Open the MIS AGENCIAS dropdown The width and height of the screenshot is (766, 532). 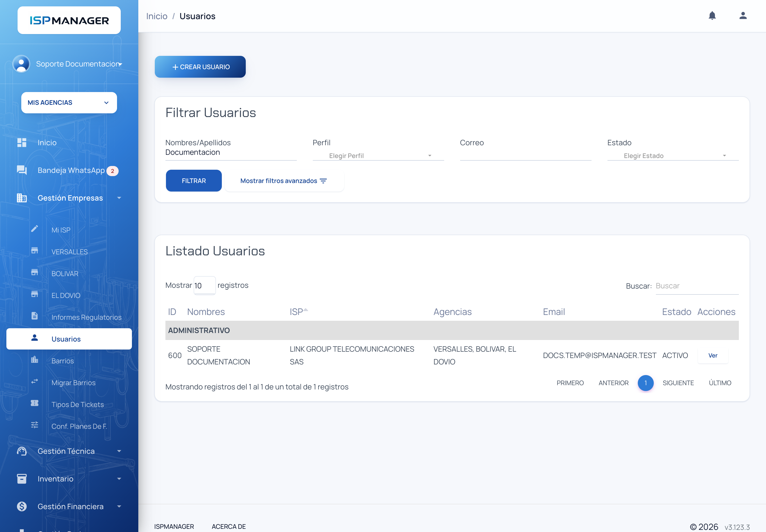69,103
